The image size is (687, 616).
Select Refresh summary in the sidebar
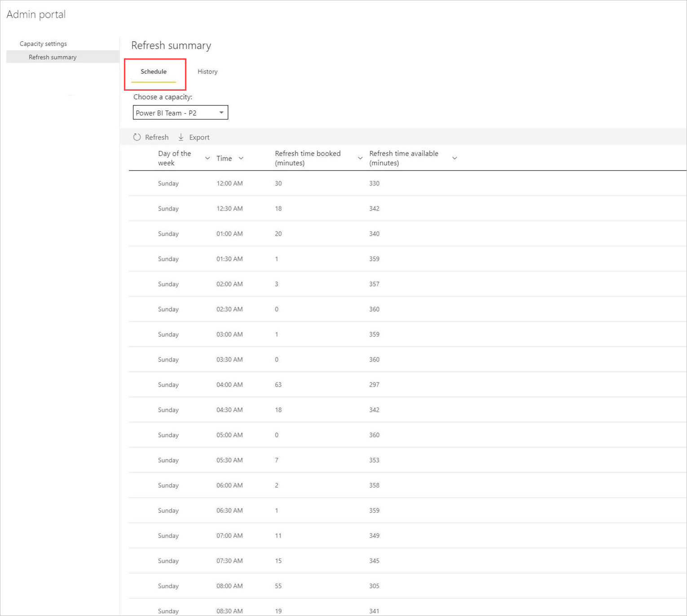click(53, 57)
